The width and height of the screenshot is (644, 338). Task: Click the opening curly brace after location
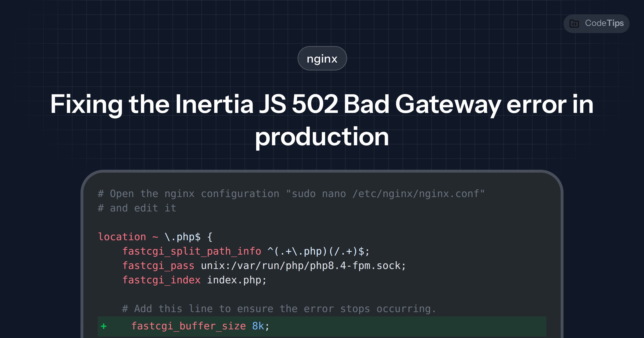pyautogui.click(x=210, y=236)
